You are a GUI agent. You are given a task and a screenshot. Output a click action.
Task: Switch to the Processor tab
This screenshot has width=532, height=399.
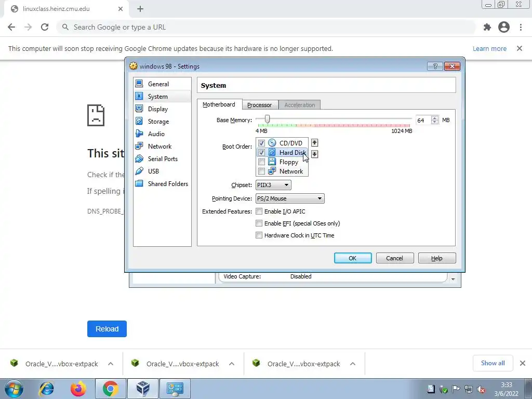(x=260, y=105)
